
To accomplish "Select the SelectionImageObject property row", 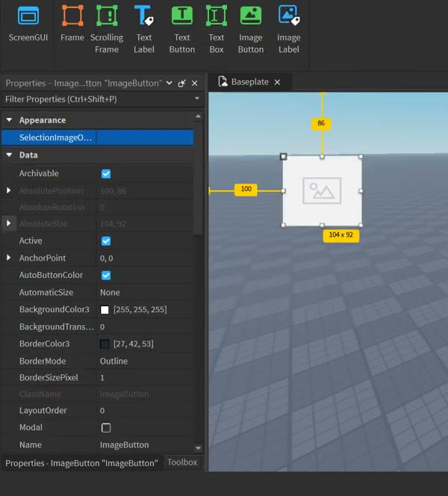I will [98, 137].
